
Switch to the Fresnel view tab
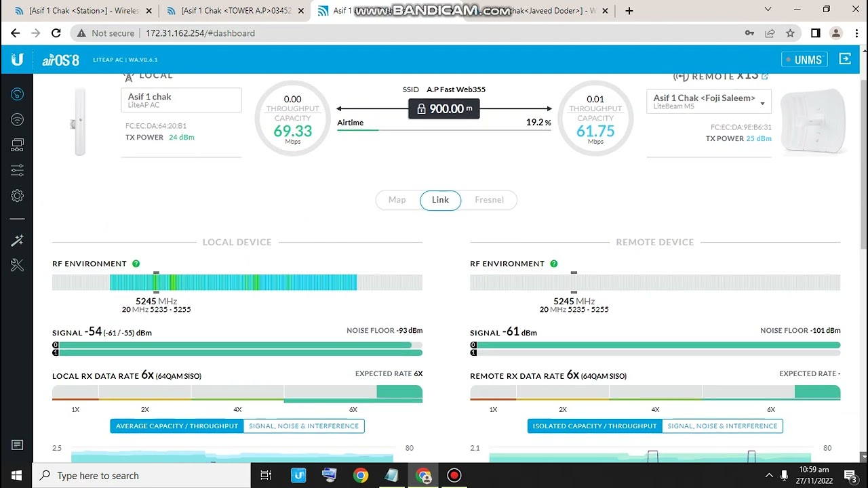(489, 200)
